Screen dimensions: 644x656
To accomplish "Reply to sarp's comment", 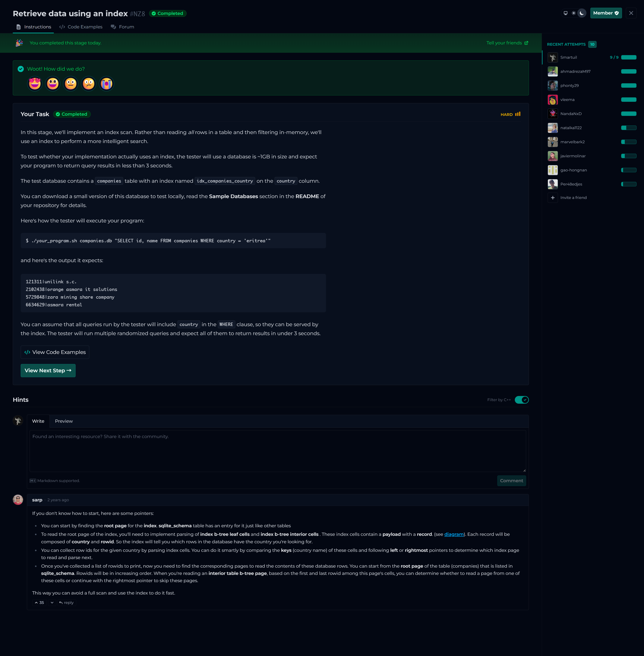I will [66, 603].
